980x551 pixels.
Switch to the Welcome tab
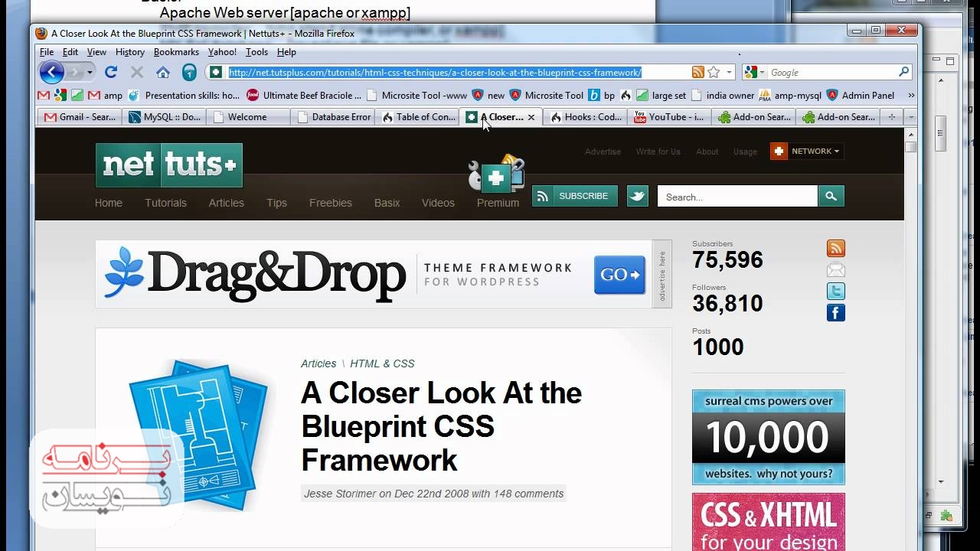click(x=248, y=117)
